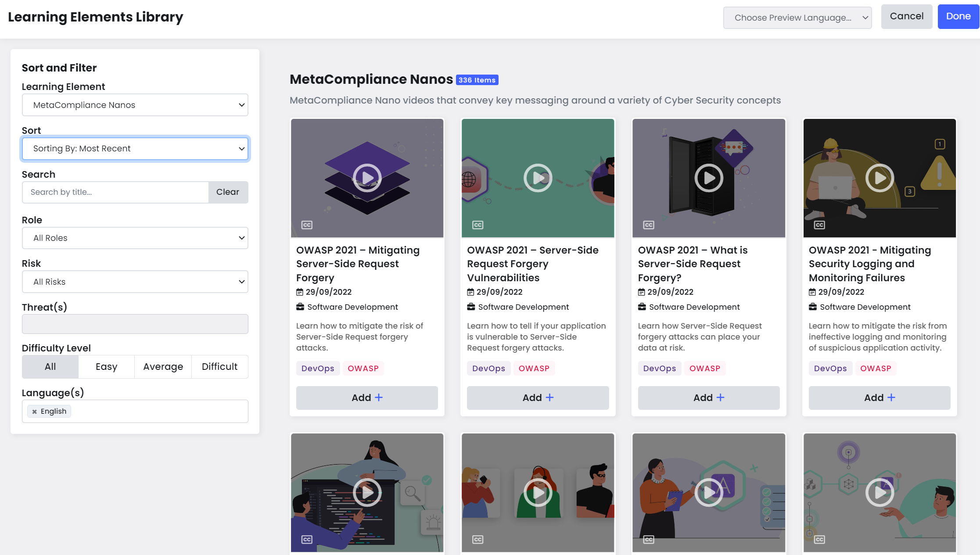Select Easy difficulty level
Image resolution: width=980 pixels, height=555 pixels.
pyautogui.click(x=106, y=367)
